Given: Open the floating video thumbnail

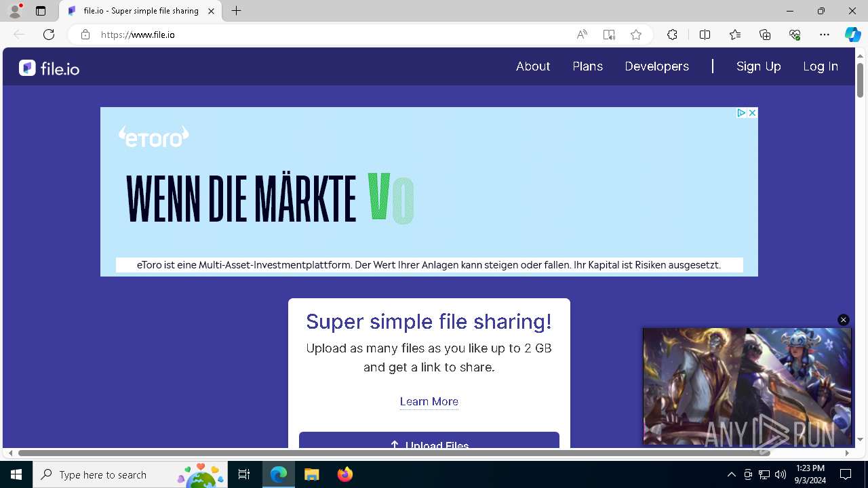Looking at the screenshot, I should click(747, 386).
